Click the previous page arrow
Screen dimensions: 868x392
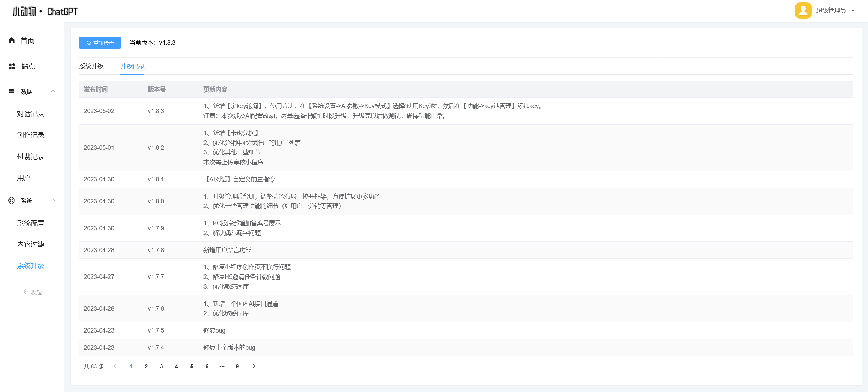115,366
